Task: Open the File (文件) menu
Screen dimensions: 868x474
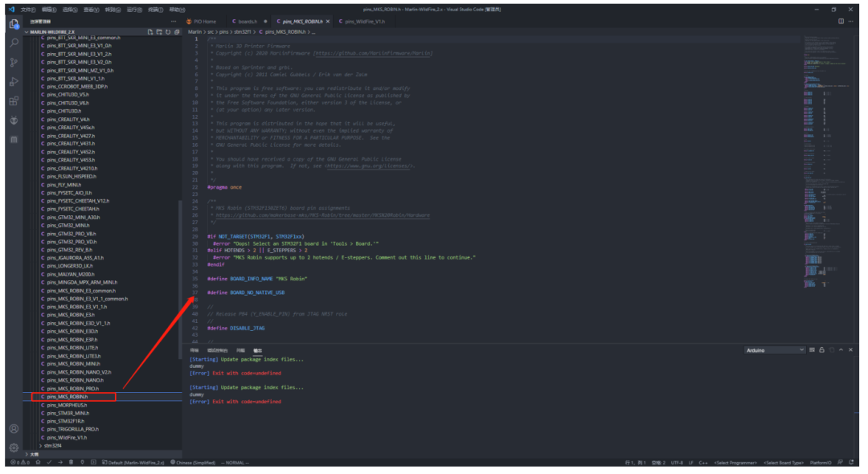Action: tap(28, 10)
